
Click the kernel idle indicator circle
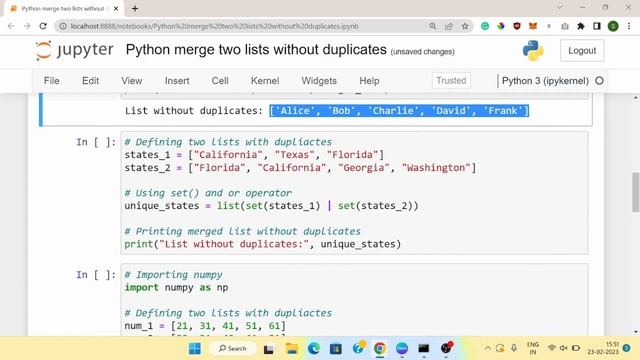tap(599, 81)
